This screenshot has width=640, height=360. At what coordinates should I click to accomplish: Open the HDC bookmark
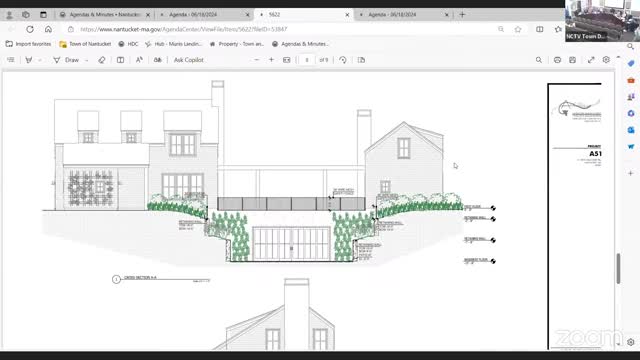(x=128, y=44)
